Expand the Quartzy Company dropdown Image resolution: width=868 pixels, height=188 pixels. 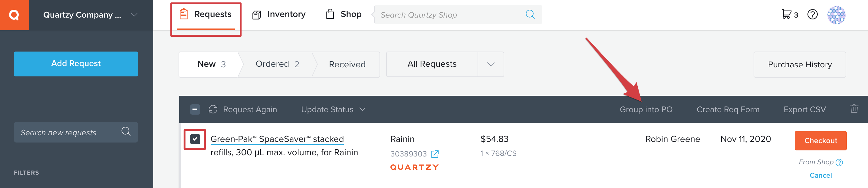(x=134, y=15)
